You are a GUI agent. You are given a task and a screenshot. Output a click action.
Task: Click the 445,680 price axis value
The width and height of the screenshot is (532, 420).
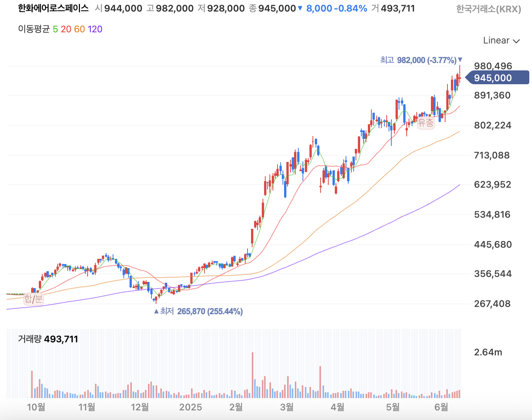pos(493,244)
